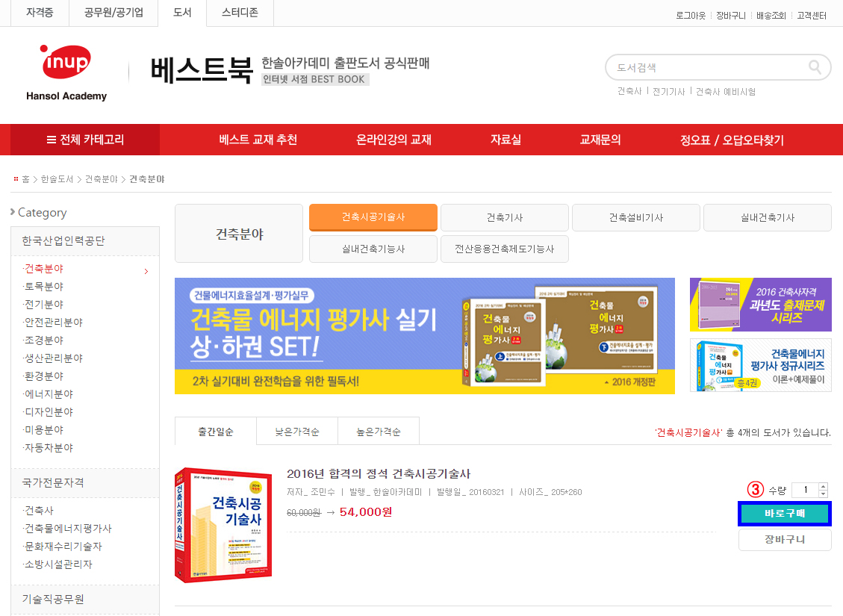Open 안전관리분야 in the sidebar
This screenshot has width=843, height=616.
pos(53,323)
